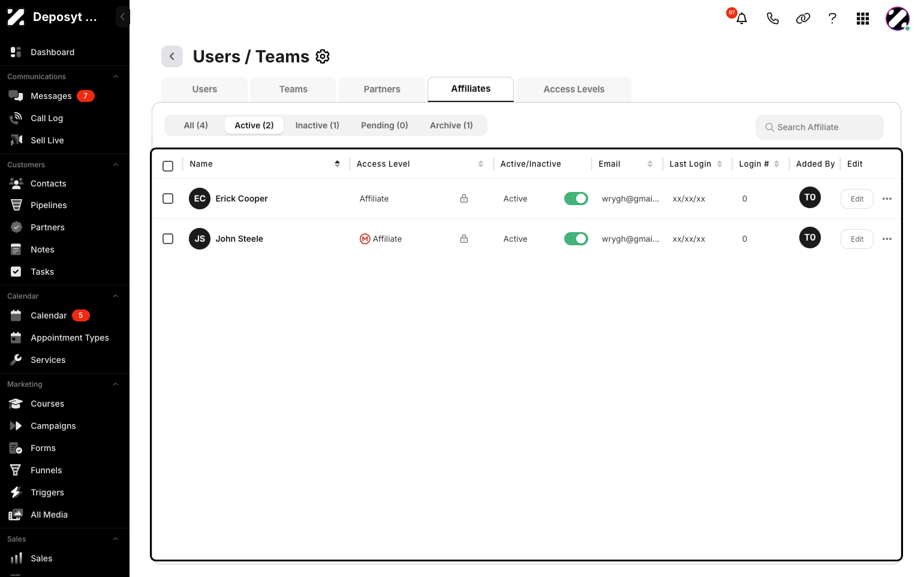This screenshot has width=924, height=577.
Task: Select Erick Cooper row checkbox
Action: [168, 199]
